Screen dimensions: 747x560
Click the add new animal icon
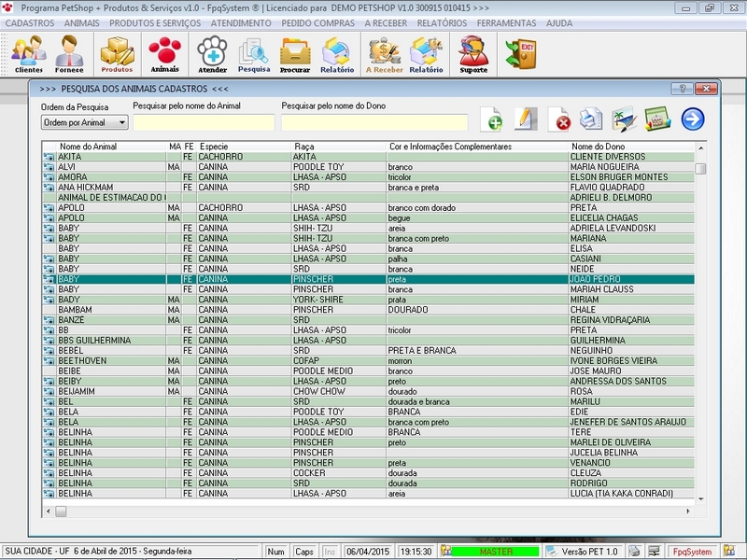[492, 119]
